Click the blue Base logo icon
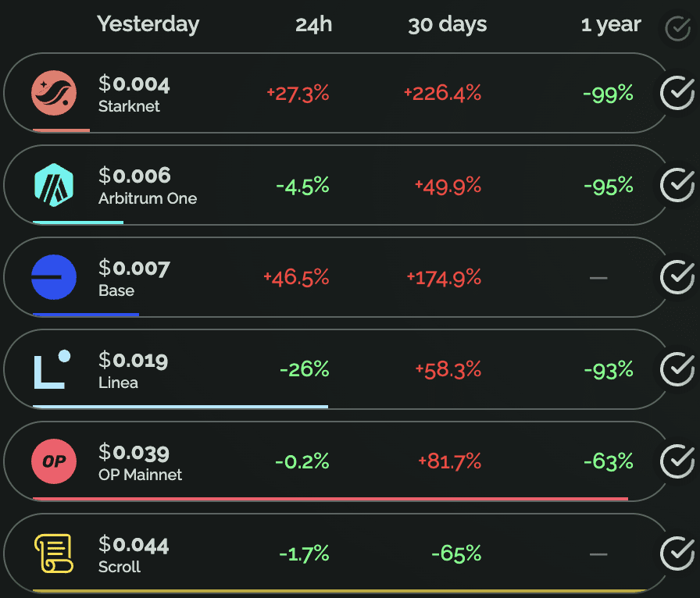 54,277
